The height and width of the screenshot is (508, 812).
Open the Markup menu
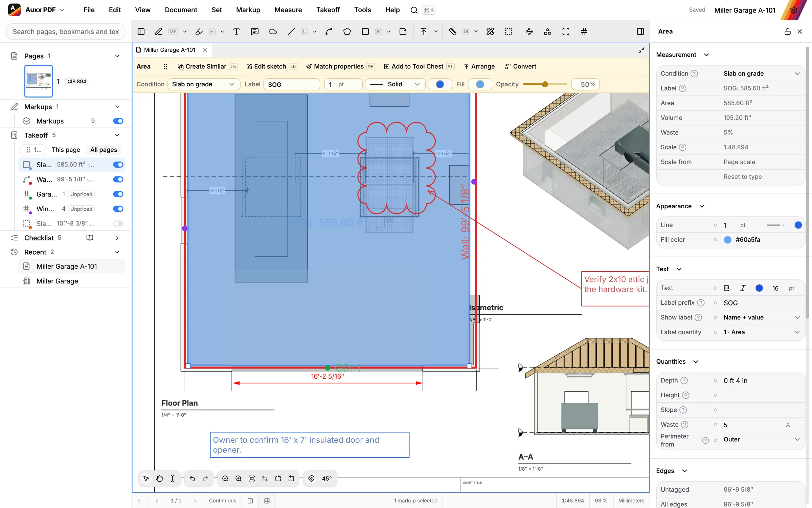(x=248, y=10)
